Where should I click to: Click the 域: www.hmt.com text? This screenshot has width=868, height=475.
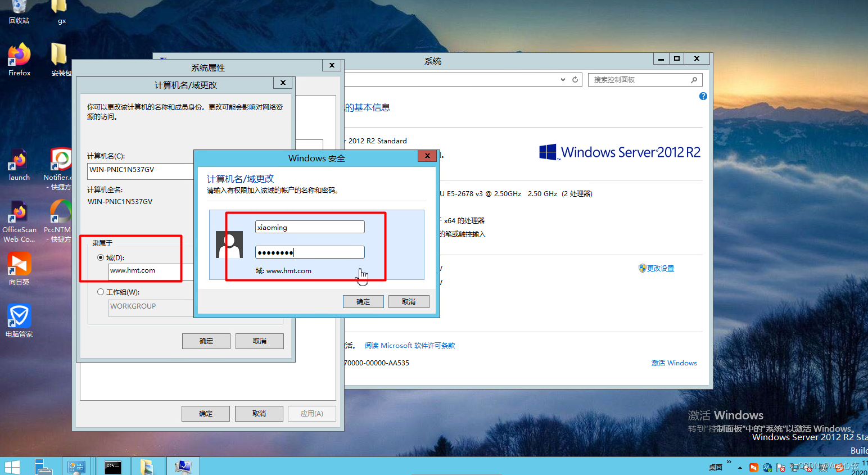(x=283, y=271)
